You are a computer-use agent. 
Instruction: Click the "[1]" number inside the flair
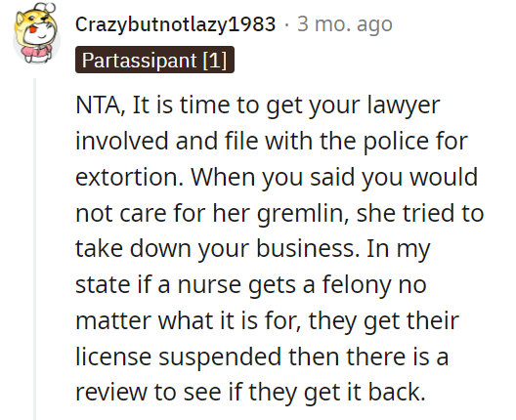coord(215,61)
